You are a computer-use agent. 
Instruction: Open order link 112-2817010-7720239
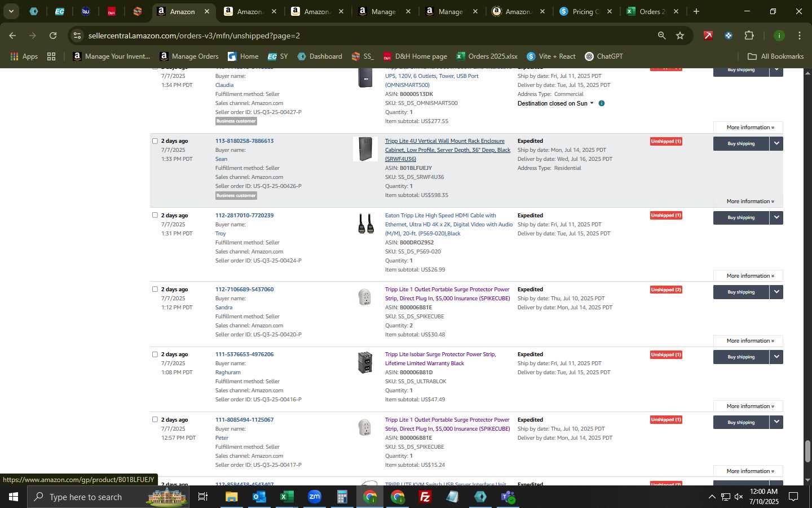[x=244, y=215]
